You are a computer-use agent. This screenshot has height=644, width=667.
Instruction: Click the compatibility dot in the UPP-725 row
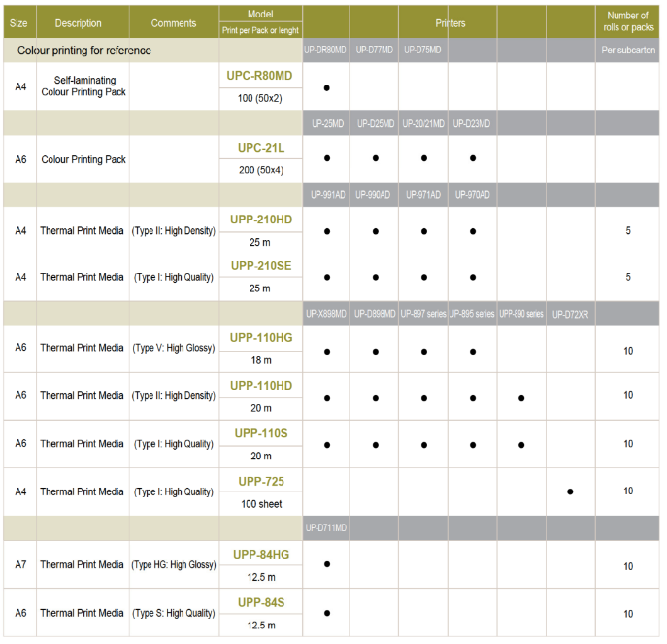click(570, 491)
